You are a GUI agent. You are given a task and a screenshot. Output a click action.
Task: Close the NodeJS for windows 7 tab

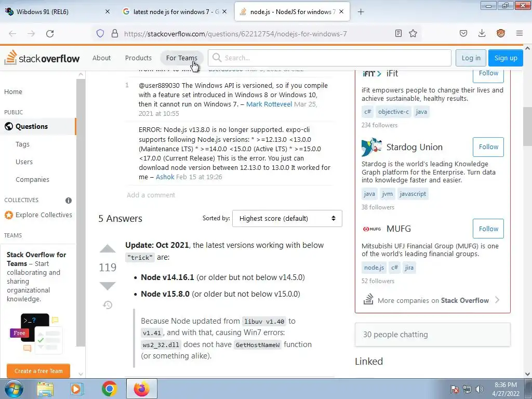341,11
